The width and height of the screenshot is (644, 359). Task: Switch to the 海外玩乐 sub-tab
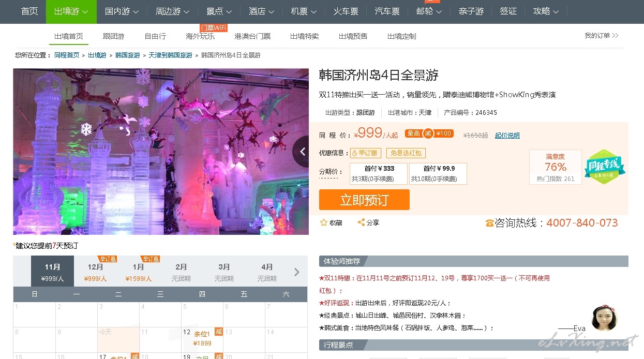[x=200, y=36]
